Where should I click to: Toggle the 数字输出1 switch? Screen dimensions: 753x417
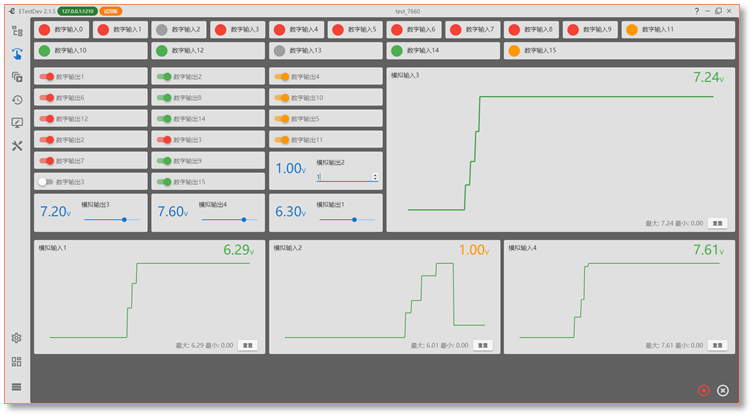47,77
